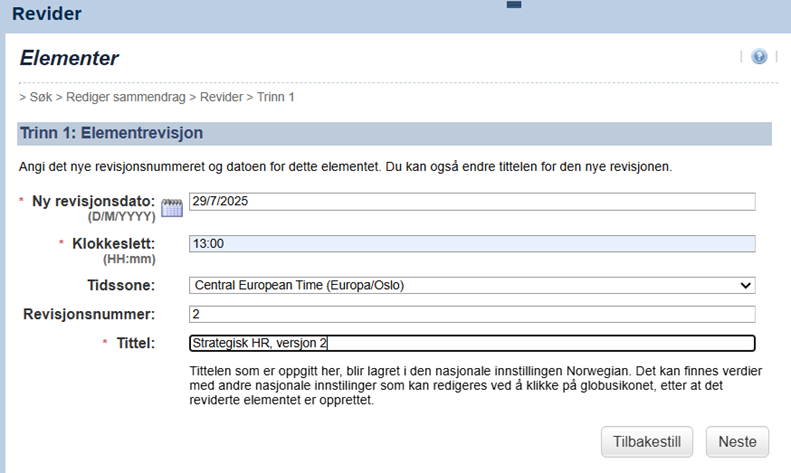This screenshot has width=791, height=473.
Task: Click the Revisjonsnummer label
Action: (89, 314)
